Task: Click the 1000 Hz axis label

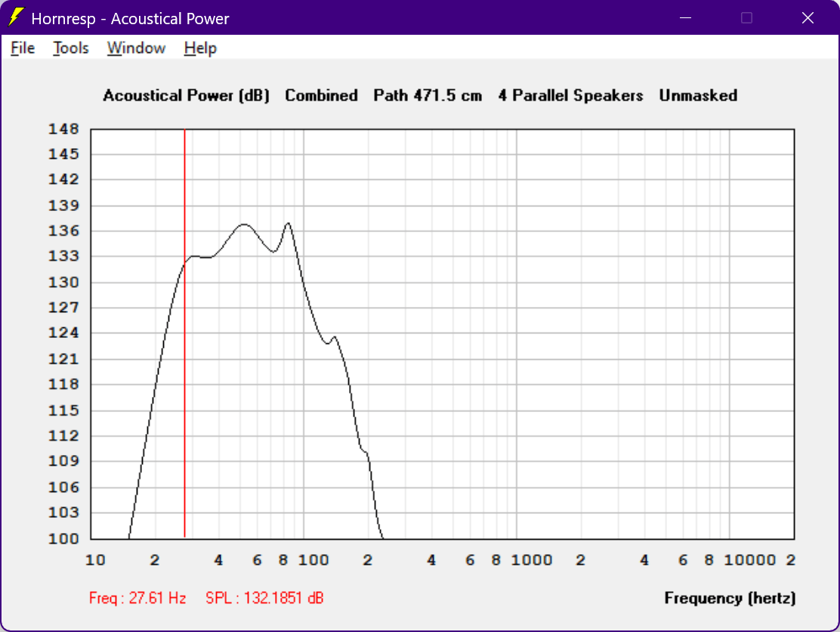Action: tap(532, 560)
